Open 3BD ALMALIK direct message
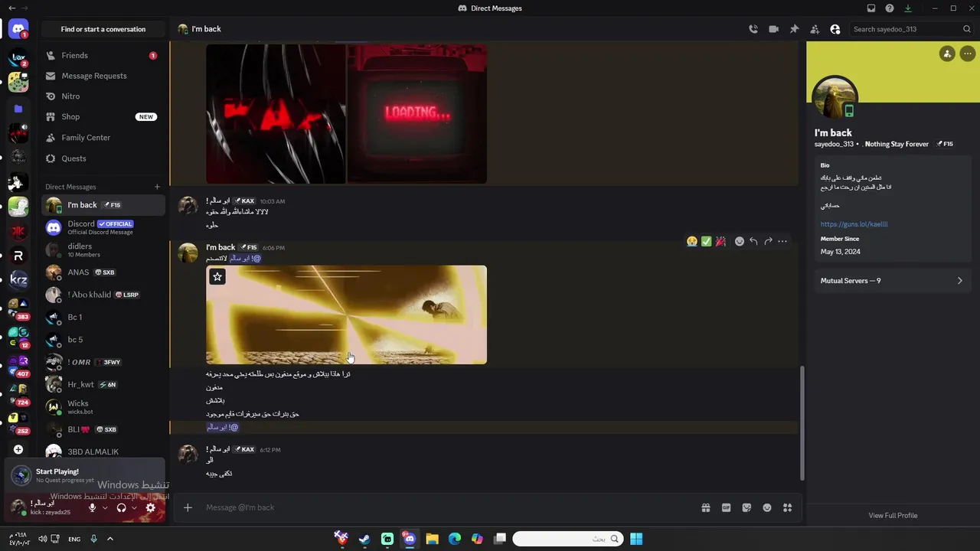The width and height of the screenshot is (980, 551). pos(103,452)
